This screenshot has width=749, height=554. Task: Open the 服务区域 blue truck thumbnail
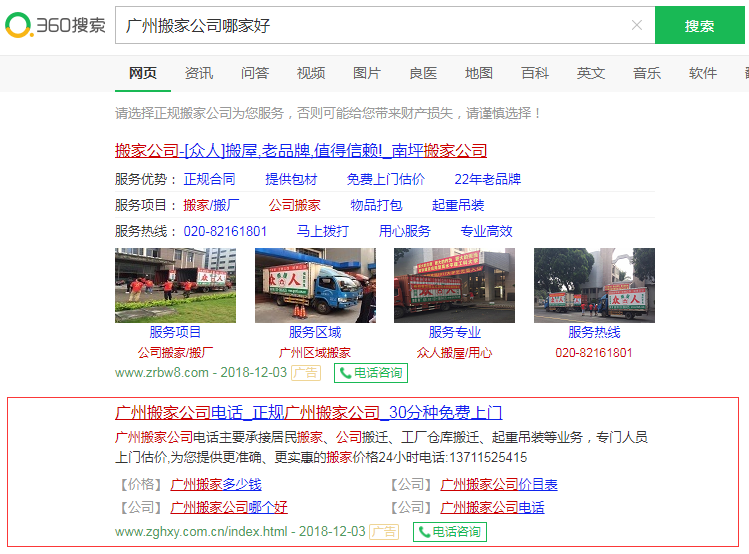click(x=315, y=285)
